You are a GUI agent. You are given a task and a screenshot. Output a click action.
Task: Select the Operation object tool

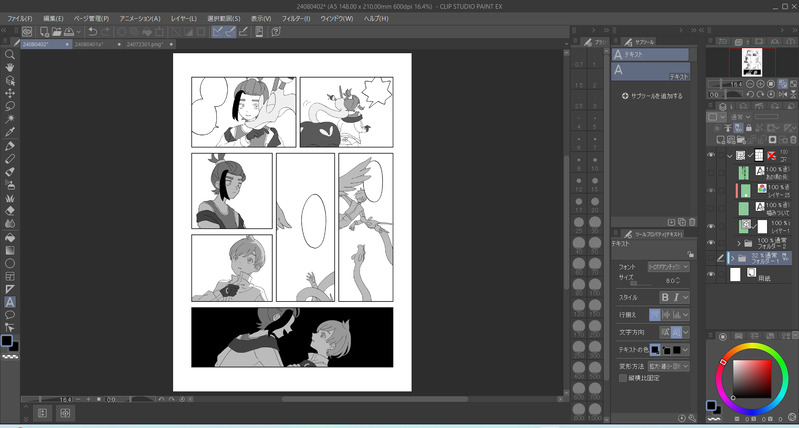coord(10,81)
